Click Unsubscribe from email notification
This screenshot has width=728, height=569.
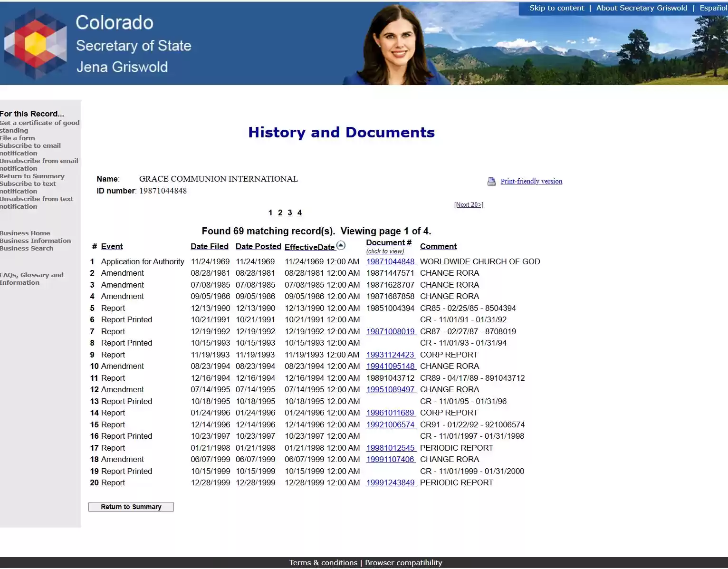(39, 164)
